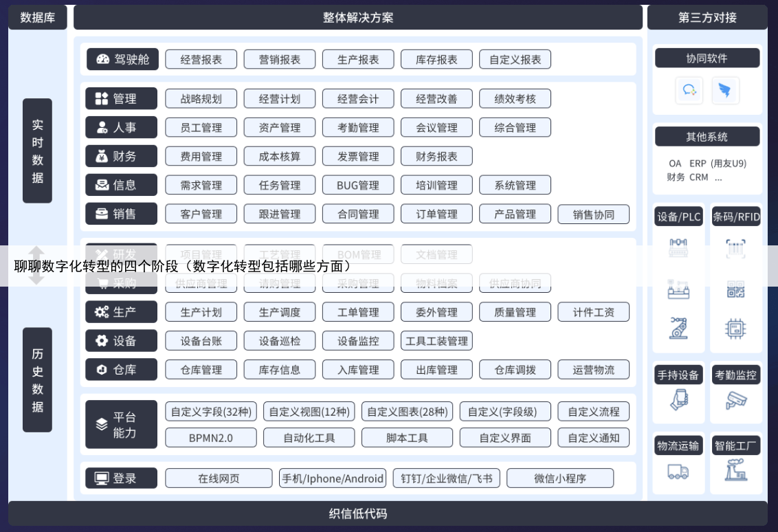Screen dimensions: 778x532
Task: Click the QR code icon under 条码/RFID
Action: (x=735, y=290)
